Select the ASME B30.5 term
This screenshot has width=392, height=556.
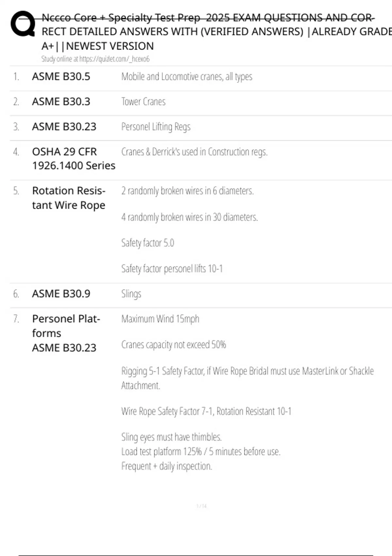[61, 77]
